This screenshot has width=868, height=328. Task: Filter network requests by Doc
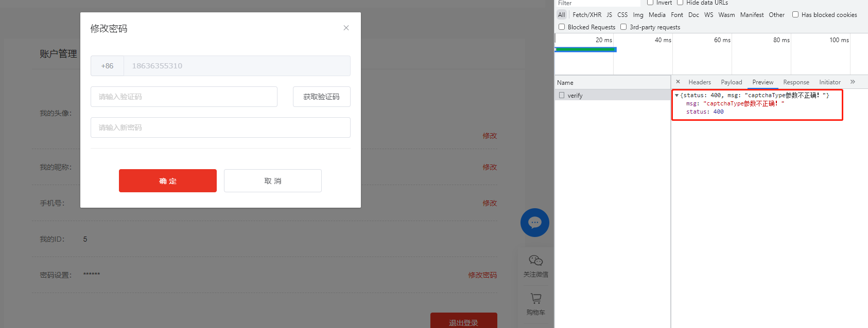point(693,15)
